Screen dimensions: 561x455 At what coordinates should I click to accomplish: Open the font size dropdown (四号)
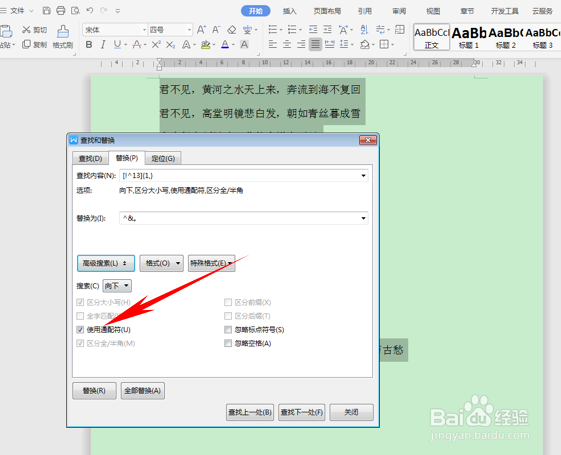pyautogui.click(x=189, y=30)
